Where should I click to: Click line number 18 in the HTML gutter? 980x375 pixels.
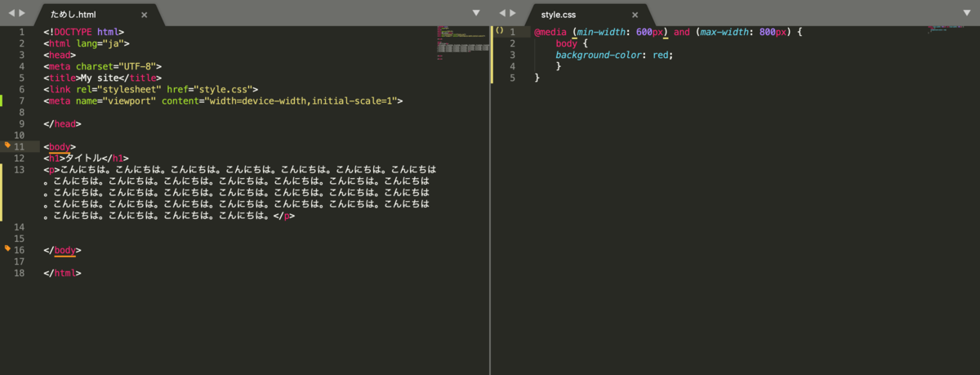click(x=20, y=273)
